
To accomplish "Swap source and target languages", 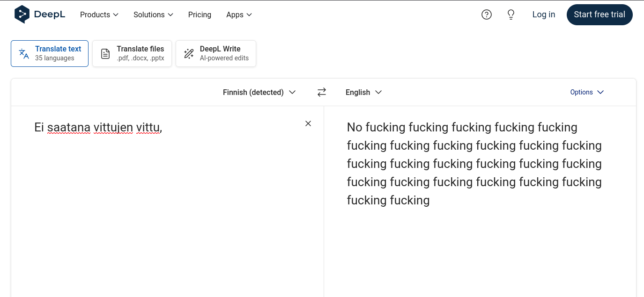I will (322, 92).
